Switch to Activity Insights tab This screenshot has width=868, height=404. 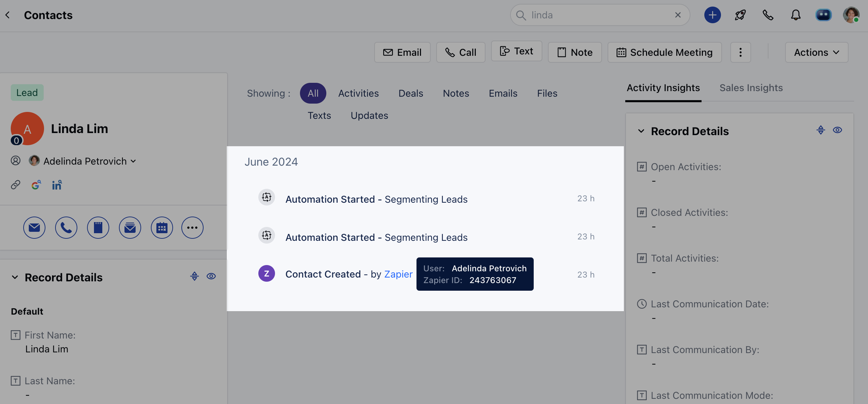click(x=663, y=88)
